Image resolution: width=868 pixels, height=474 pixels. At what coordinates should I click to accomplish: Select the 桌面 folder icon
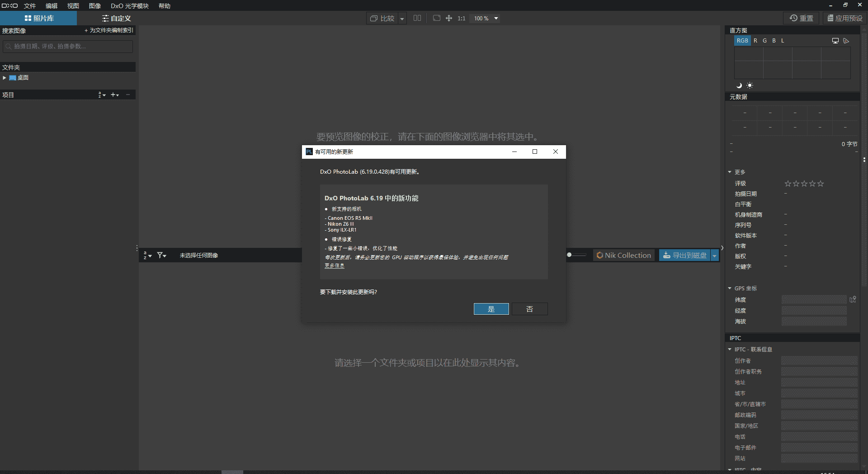13,78
